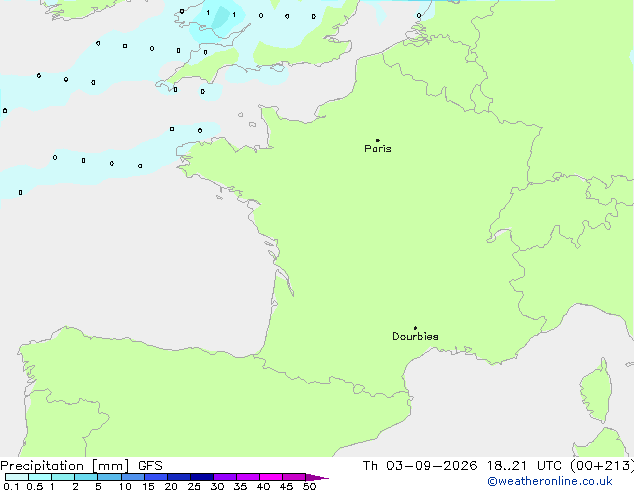Screen dimensions: 634x490
Task: Click the '10' legend scale value
Action: click(125, 486)
